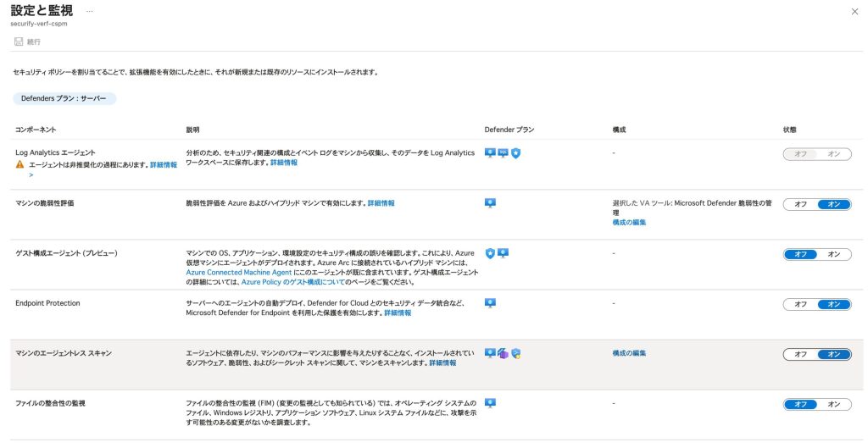Click the save icon next to 続行

pos(18,41)
